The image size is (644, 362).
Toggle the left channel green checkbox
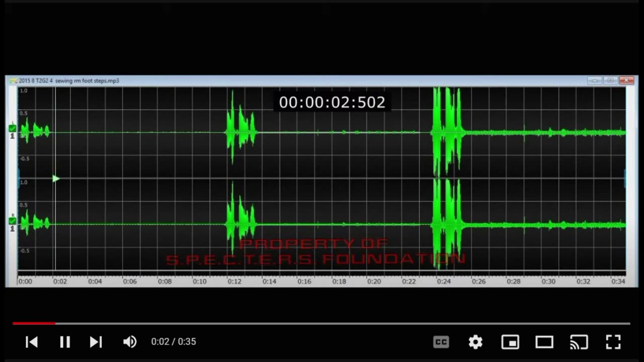12,129
